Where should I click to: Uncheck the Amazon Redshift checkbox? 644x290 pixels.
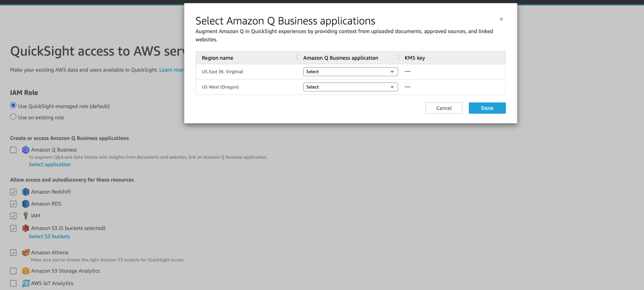[x=13, y=192]
